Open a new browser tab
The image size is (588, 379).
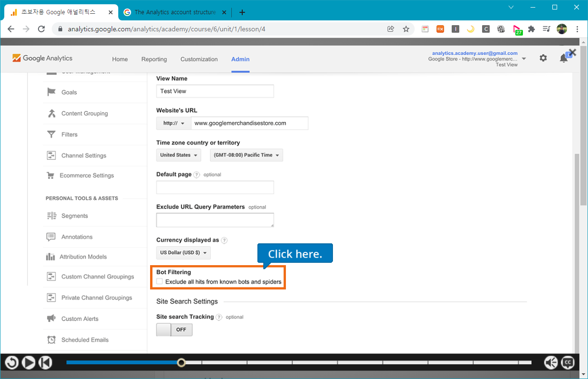[x=242, y=12]
